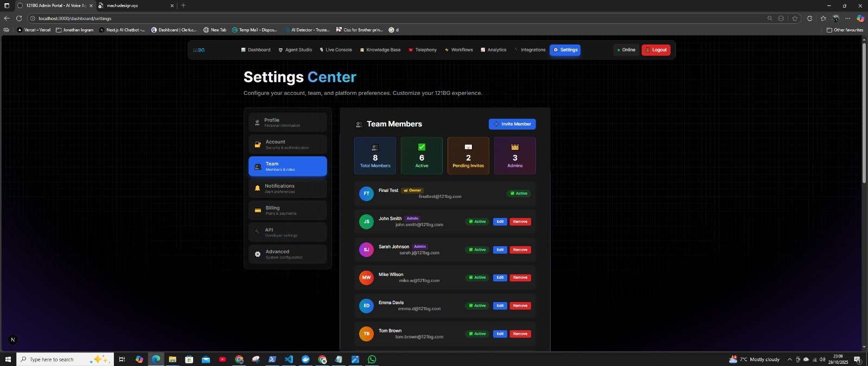This screenshot has width=868, height=366.
Task: Open the Telephony section
Action: click(x=423, y=50)
